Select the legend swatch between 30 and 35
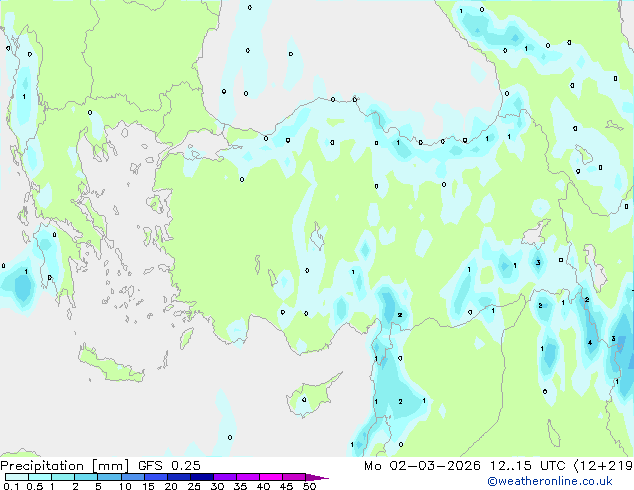Image resolution: width=634 pixels, height=490 pixels. click(x=225, y=477)
